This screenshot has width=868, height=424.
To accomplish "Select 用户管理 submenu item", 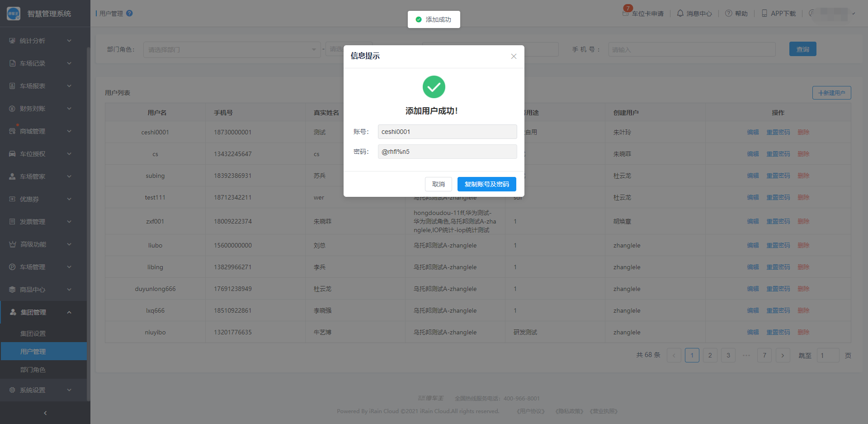I will click(x=43, y=352).
